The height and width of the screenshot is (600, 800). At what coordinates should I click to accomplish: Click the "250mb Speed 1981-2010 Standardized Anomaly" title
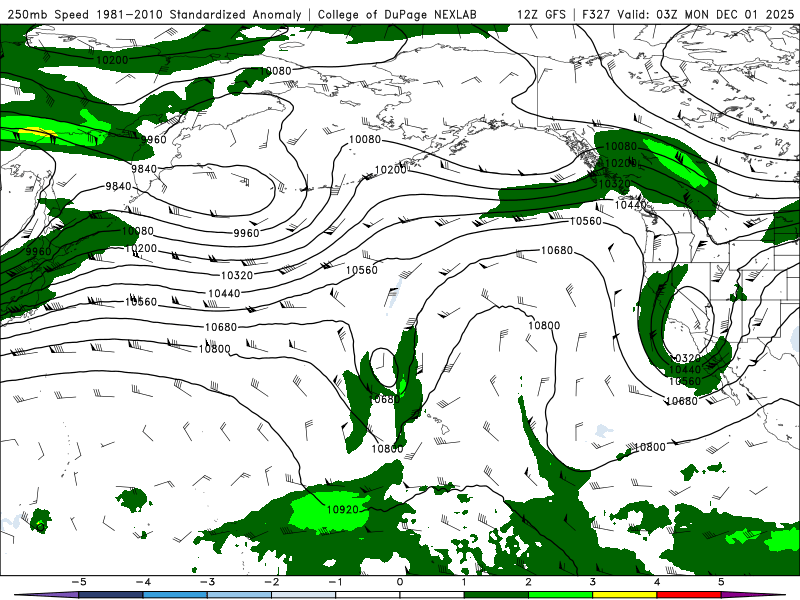tap(154, 14)
